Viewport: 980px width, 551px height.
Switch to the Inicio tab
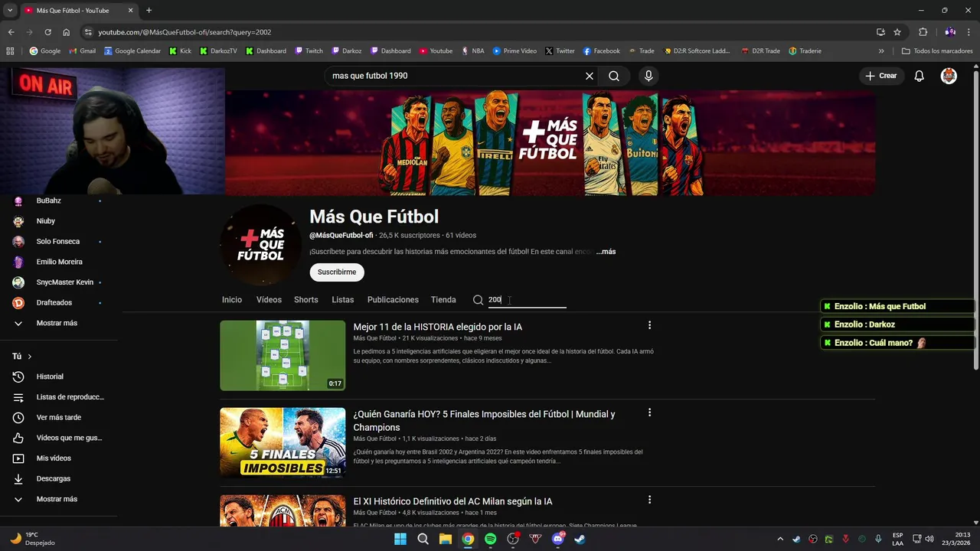[x=232, y=300]
